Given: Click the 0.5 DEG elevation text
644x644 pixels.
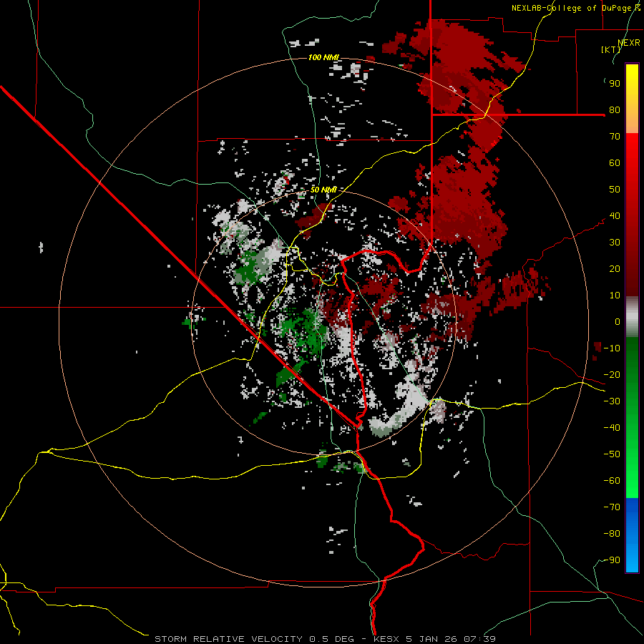Looking at the screenshot, I should tap(333, 639).
